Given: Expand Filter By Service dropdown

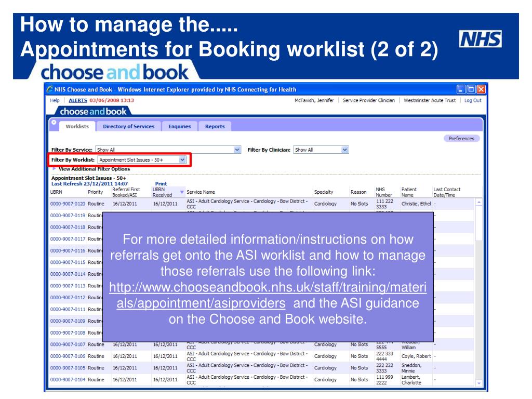Looking at the screenshot, I should point(237,150).
